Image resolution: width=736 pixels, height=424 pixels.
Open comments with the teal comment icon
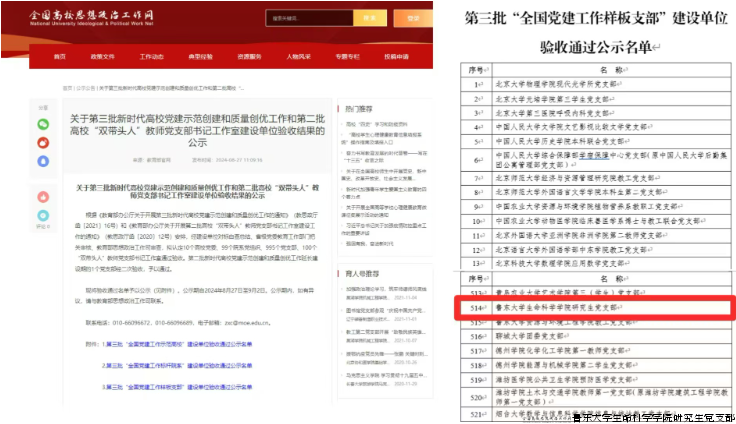coord(43,216)
